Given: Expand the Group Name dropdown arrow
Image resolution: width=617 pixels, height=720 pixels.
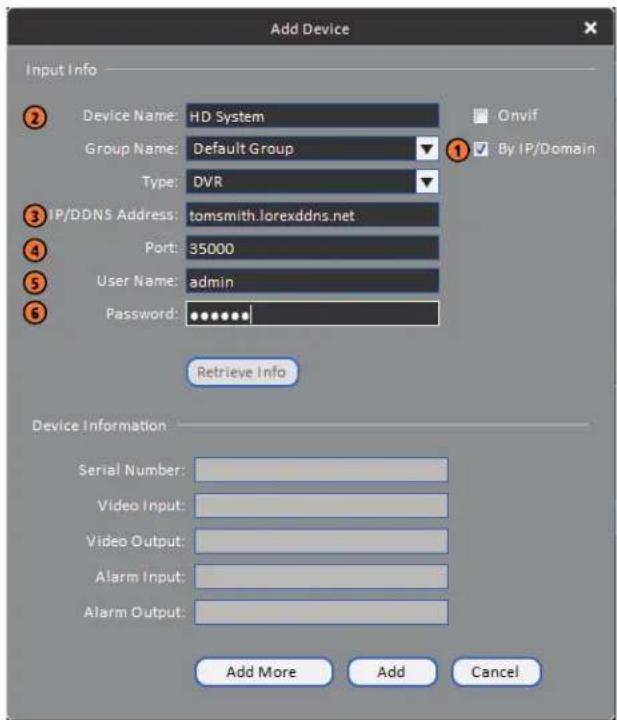Looking at the screenshot, I should click(x=427, y=149).
